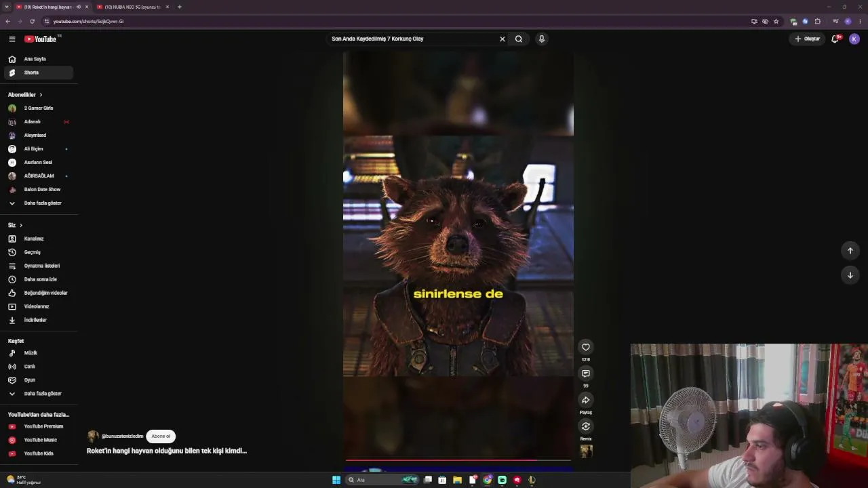
Task: Open Müzik in Keşfet section
Action: pyautogui.click(x=38, y=353)
